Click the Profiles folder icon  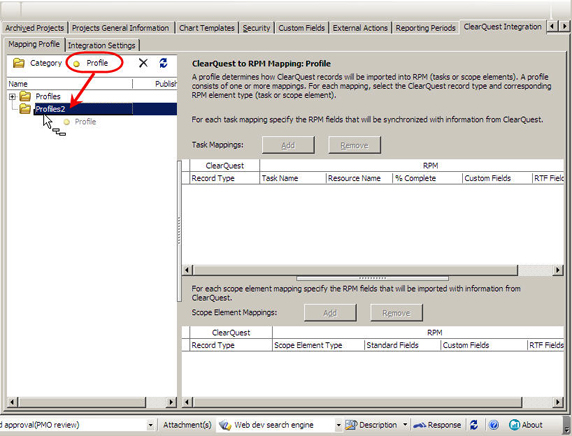(25, 96)
